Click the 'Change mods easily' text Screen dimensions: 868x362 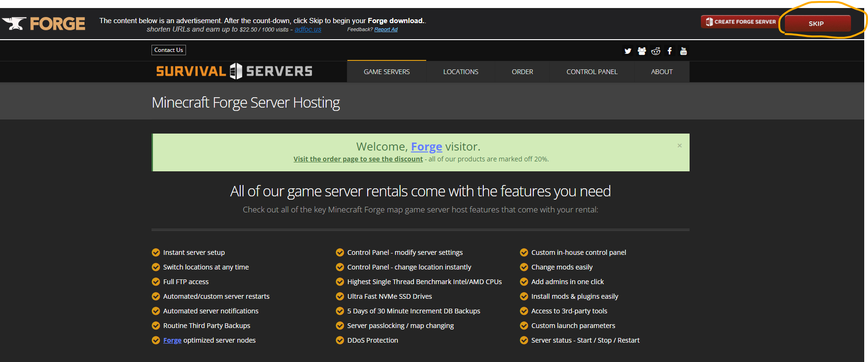562,267
